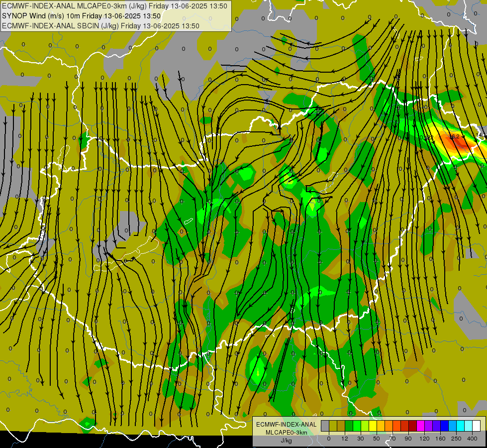
Task: Click the SBCIN title line
Action: click(100, 26)
